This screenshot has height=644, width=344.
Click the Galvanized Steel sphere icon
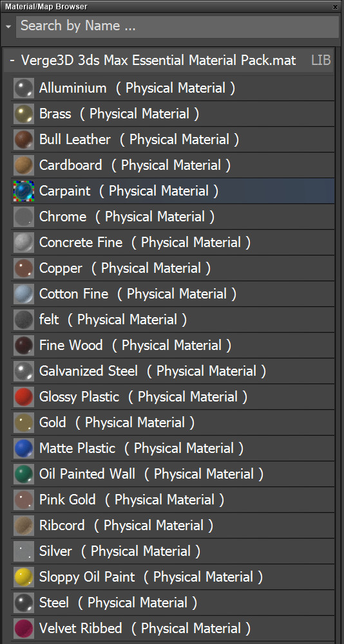23,371
